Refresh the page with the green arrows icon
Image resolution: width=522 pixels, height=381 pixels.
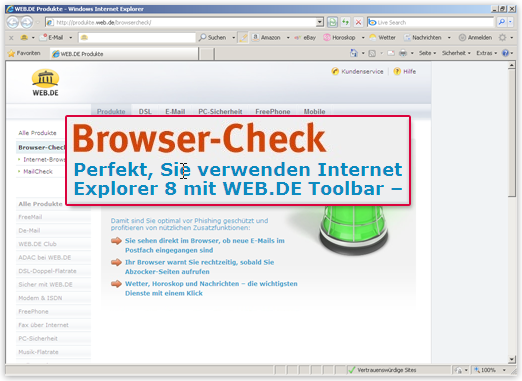345,22
